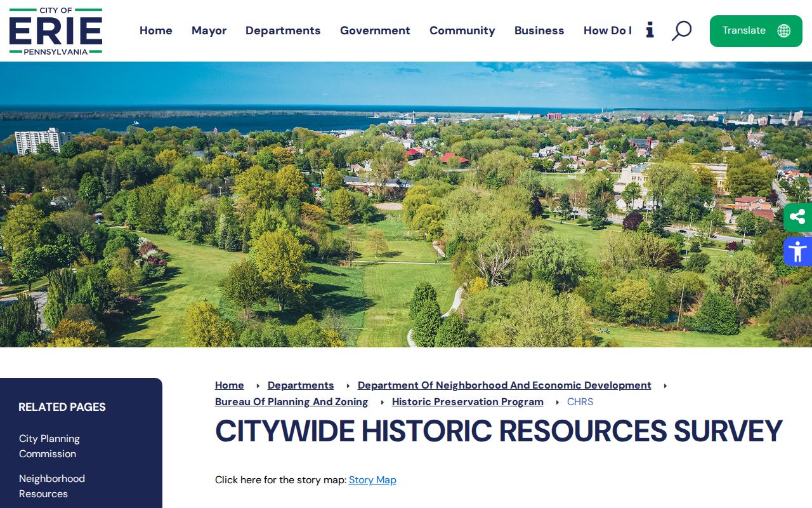812x508 pixels.
Task: Click the Related Pages heading
Action: click(62, 407)
